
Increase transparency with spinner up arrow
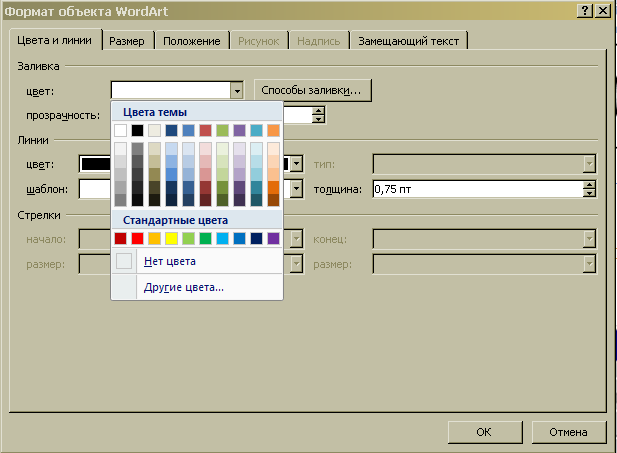[x=318, y=111]
